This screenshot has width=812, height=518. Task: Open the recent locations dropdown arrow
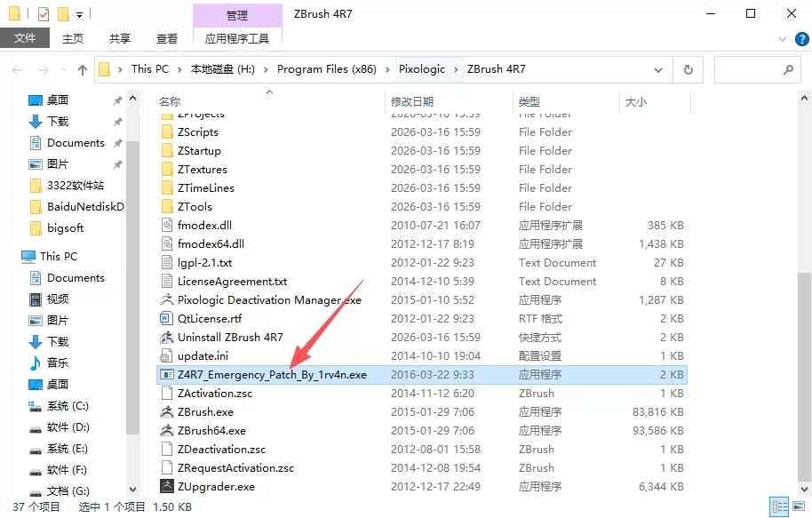[x=64, y=69]
